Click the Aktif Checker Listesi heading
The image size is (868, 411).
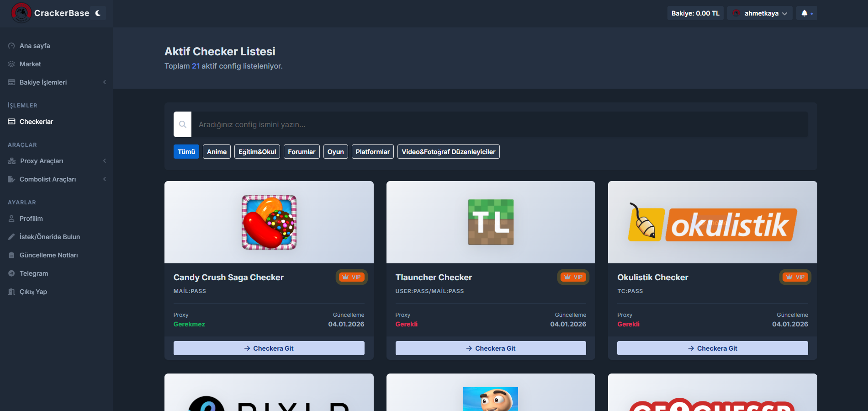click(x=220, y=52)
